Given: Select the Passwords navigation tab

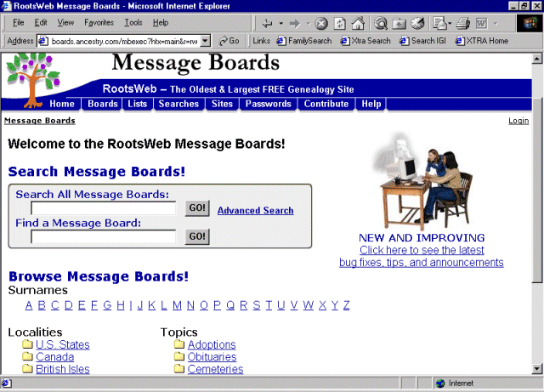Looking at the screenshot, I should point(269,104).
